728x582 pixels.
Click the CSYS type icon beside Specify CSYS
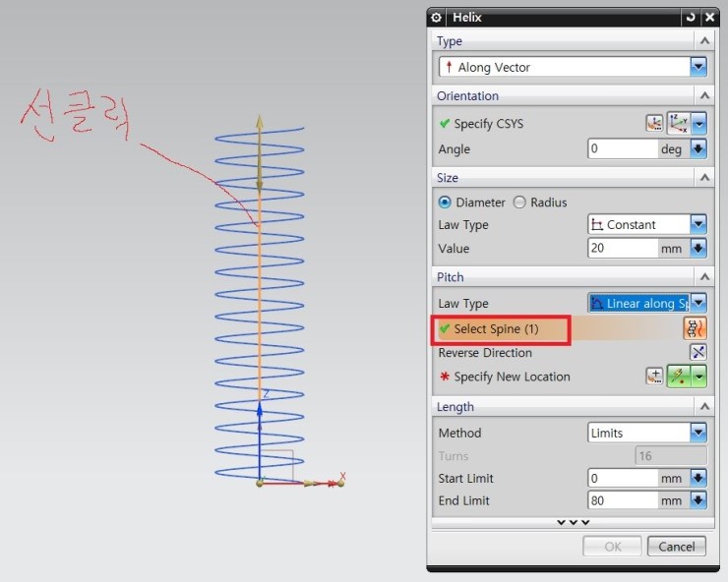pos(679,124)
